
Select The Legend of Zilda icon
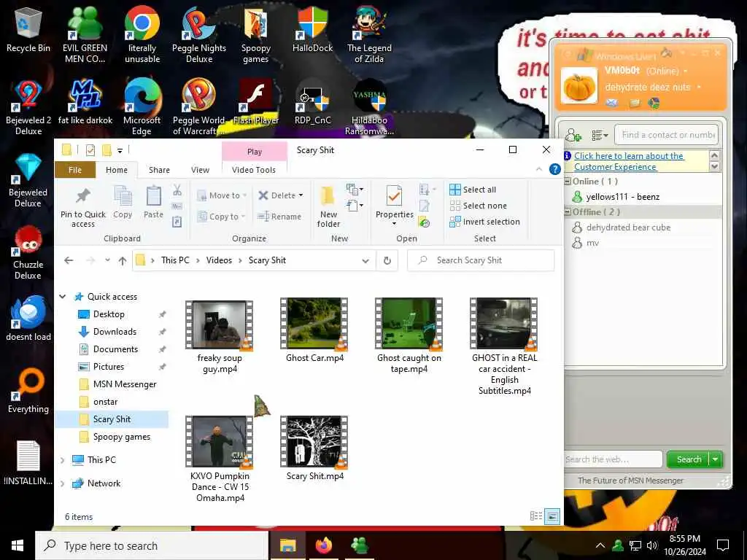(x=369, y=36)
